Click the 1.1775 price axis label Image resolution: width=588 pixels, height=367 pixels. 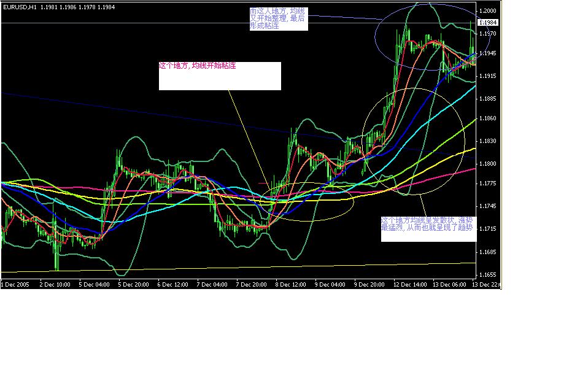click(x=488, y=183)
